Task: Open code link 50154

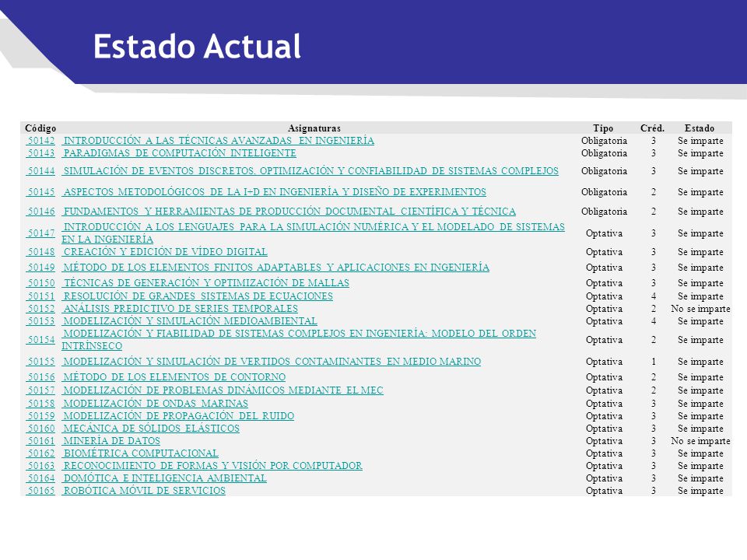Action: [40, 340]
